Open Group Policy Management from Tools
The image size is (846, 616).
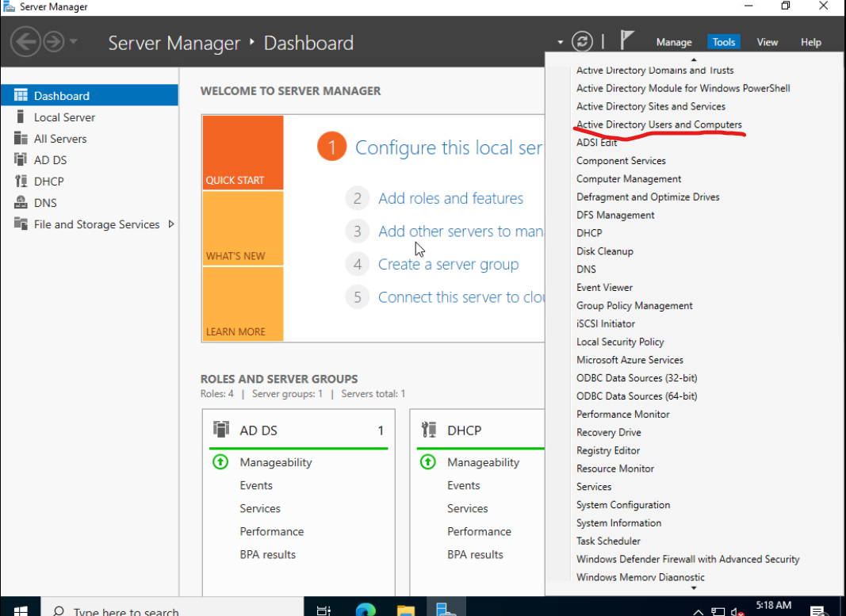pos(634,305)
